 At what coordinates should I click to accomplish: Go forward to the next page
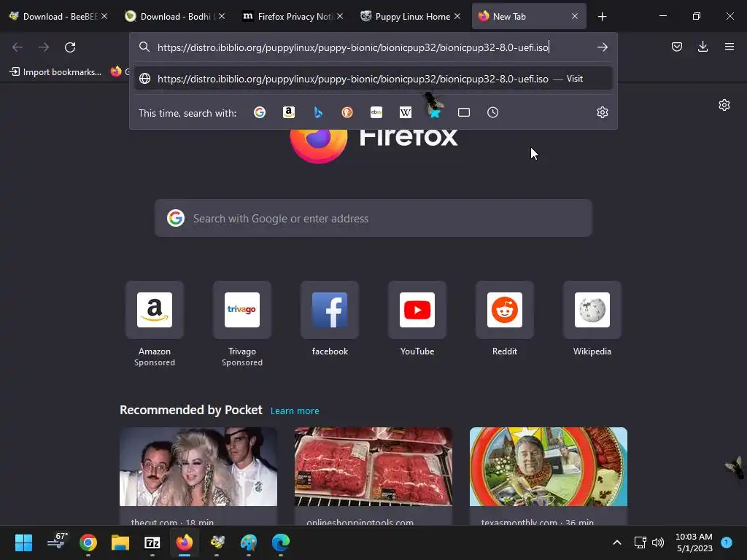point(44,47)
